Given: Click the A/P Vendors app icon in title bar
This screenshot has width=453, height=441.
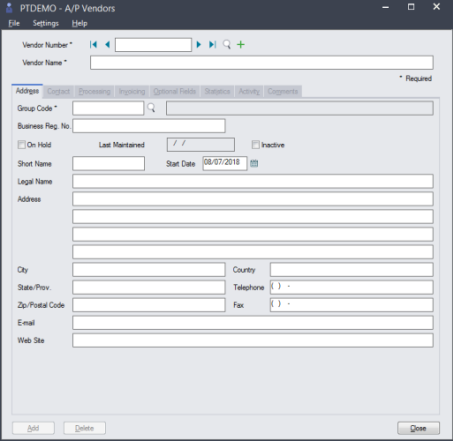Looking at the screenshot, I should (x=9, y=8).
